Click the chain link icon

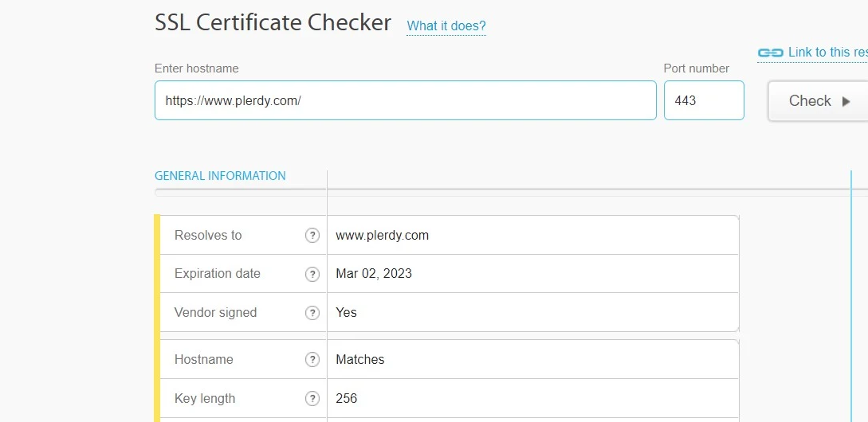[x=770, y=53]
